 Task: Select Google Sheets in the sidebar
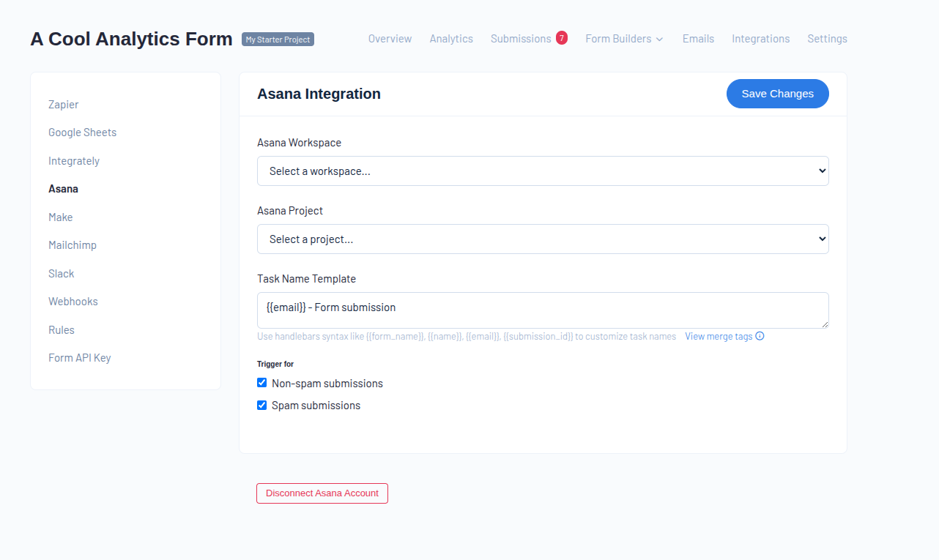click(x=82, y=132)
